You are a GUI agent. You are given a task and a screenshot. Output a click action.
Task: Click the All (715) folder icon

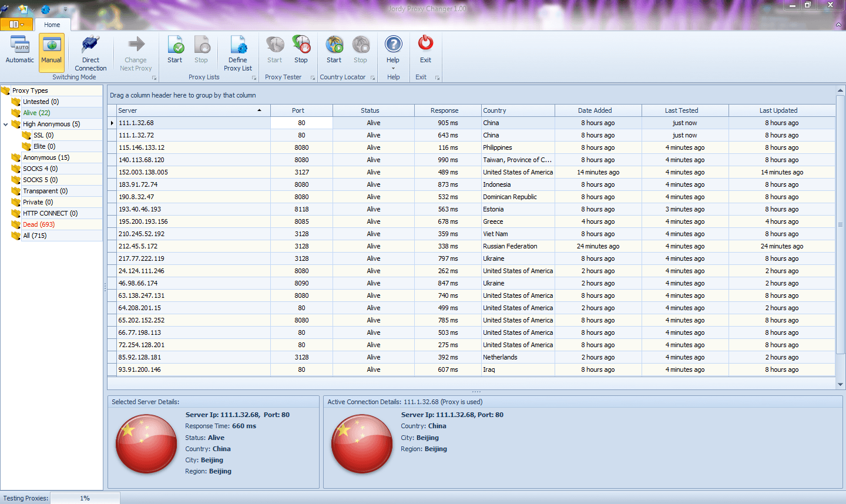click(x=16, y=236)
